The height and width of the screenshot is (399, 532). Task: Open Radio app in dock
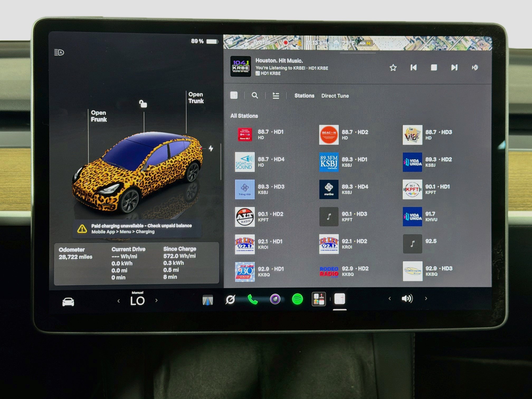340,299
